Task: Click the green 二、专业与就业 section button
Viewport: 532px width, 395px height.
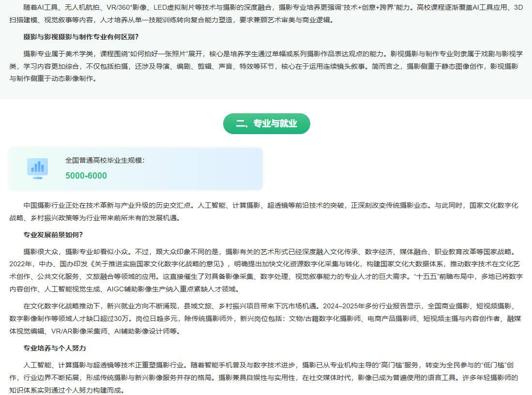Action: 266,123
